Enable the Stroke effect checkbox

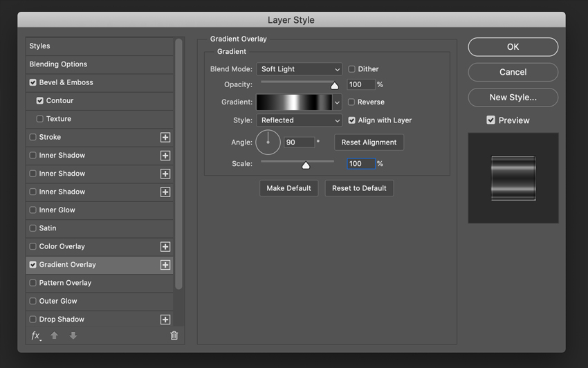click(x=33, y=137)
